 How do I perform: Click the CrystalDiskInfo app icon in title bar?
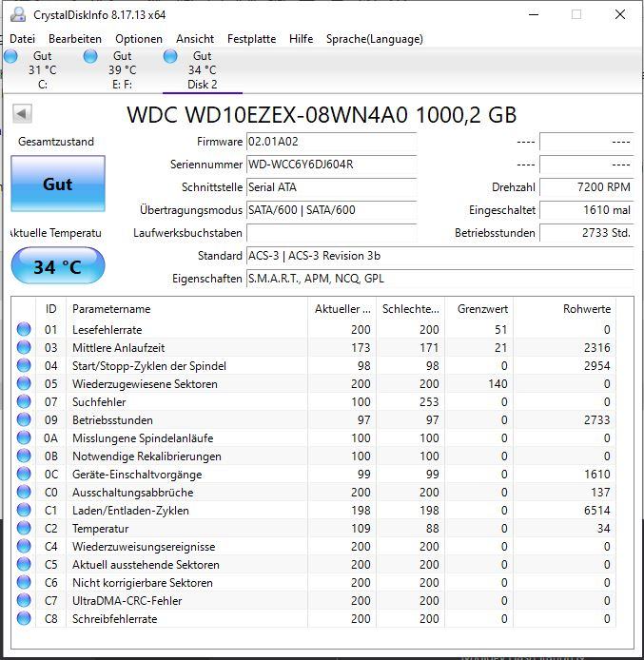pyautogui.click(x=18, y=14)
